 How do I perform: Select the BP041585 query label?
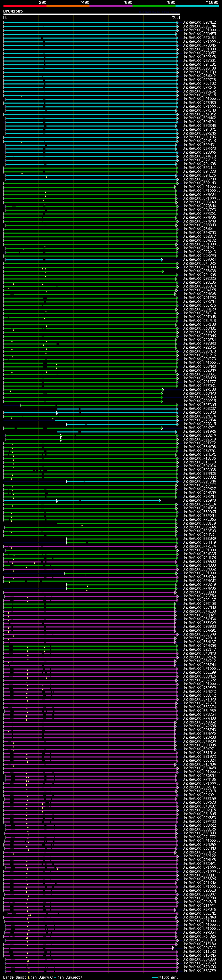pos(13,11)
